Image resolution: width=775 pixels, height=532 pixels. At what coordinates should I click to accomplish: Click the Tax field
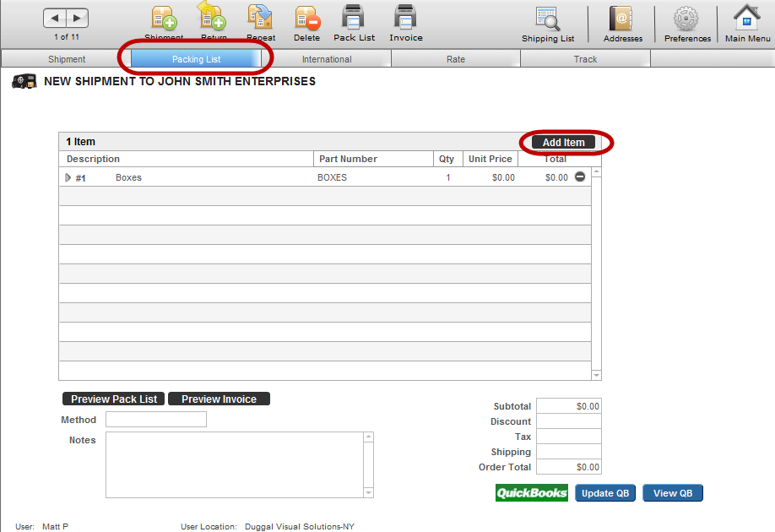coord(569,437)
